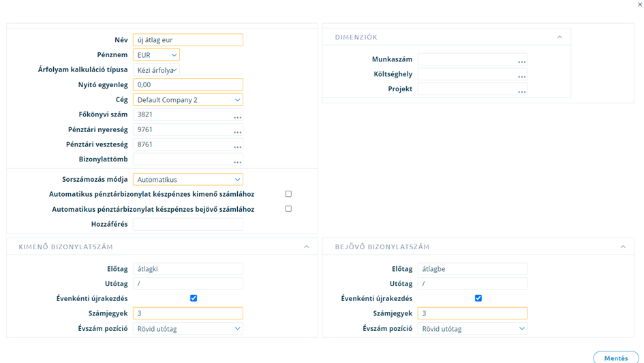Open Pénztári nyereség lookup ellipsis
Viewport: 644px width, 363px height.
click(237, 132)
